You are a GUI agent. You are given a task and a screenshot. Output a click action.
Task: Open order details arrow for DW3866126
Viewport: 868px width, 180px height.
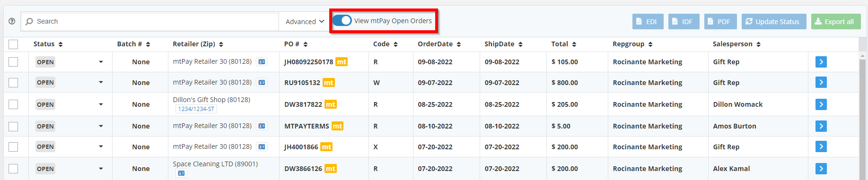(x=821, y=169)
